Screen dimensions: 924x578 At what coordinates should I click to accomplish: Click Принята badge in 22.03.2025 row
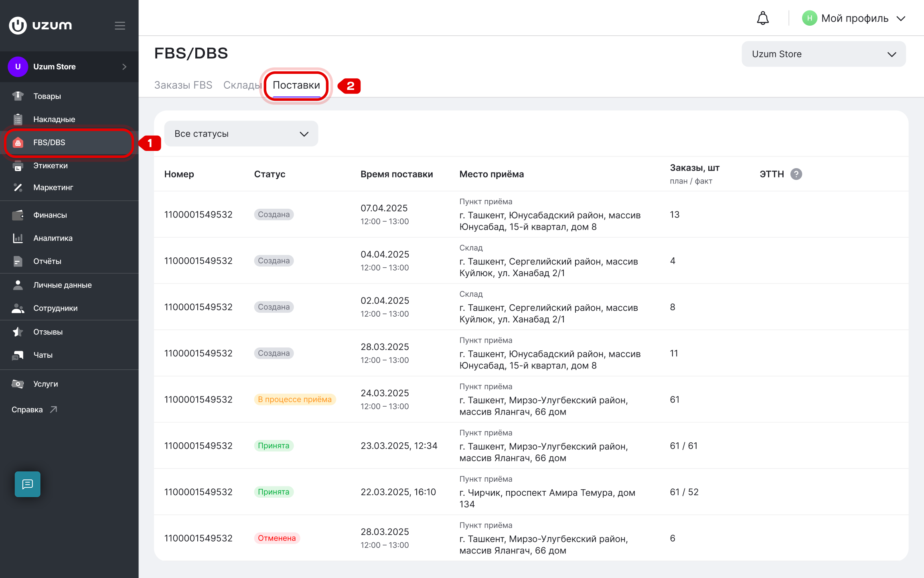point(274,492)
